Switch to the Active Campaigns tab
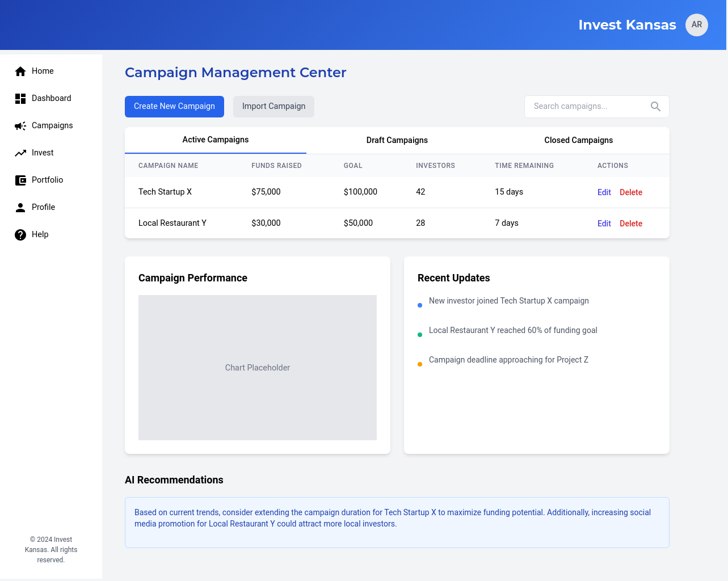The width and height of the screenshot is (728, 581). (216, 140)
